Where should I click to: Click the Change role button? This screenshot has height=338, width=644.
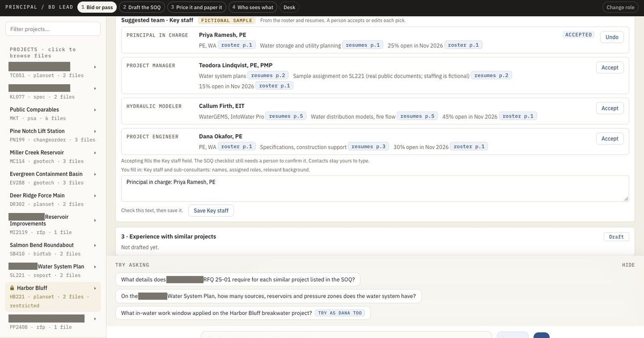click(x=620, y=7)
